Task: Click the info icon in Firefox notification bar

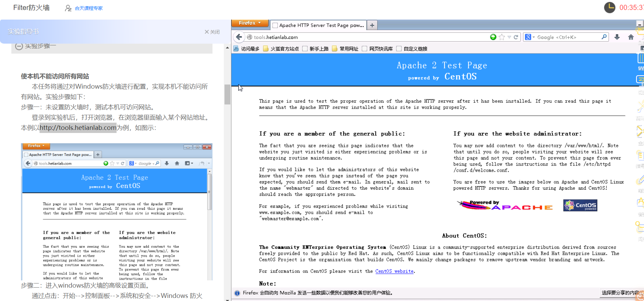Action: point(237,293)
